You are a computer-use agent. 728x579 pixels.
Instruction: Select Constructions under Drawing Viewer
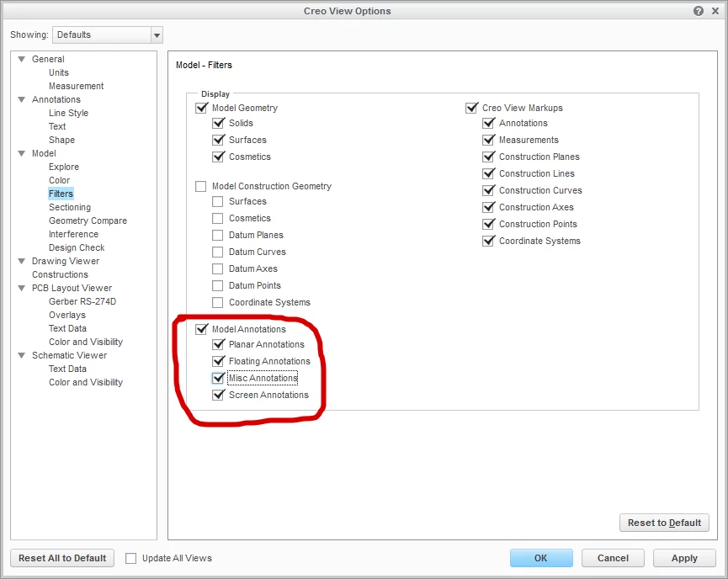point(60,274)
